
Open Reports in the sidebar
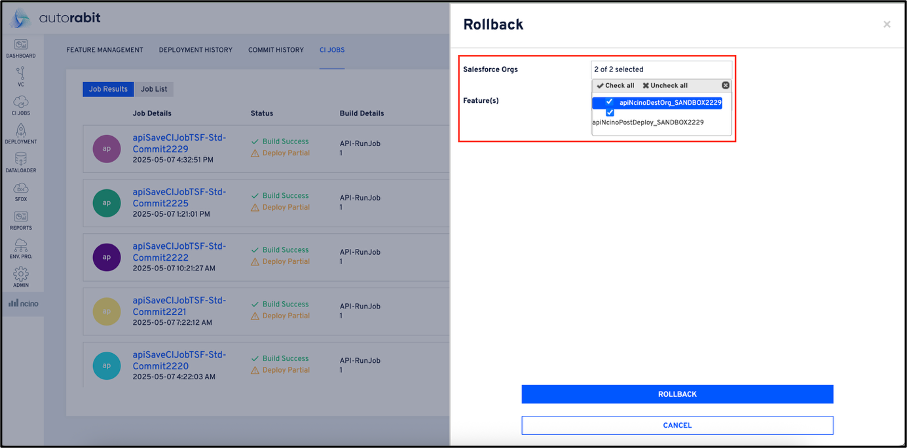coord(20,220)
